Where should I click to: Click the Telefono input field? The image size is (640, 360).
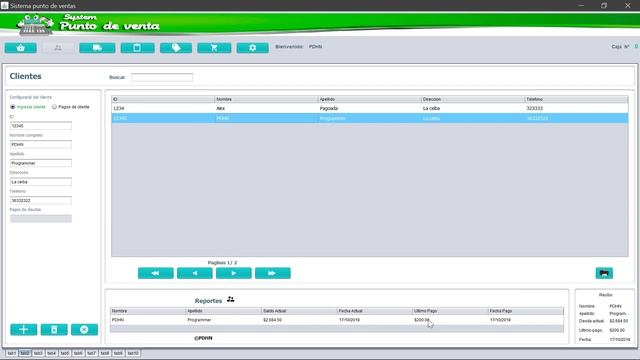41,200
